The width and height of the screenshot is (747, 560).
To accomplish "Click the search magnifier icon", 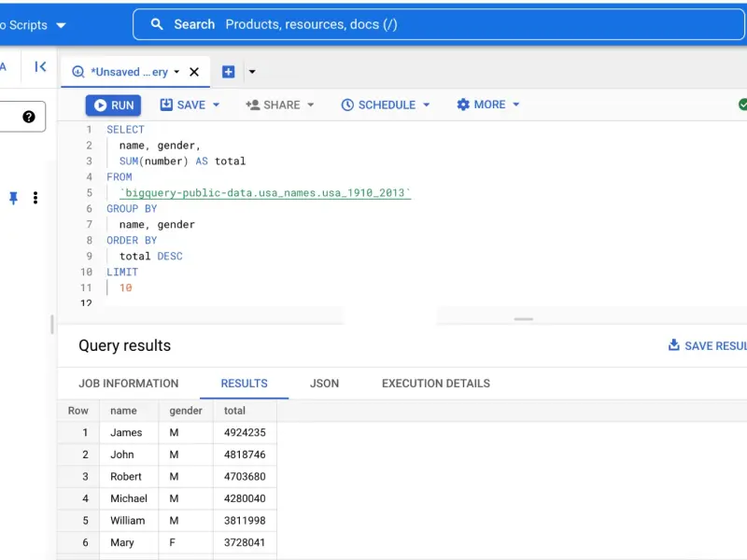I will point(157,24).
